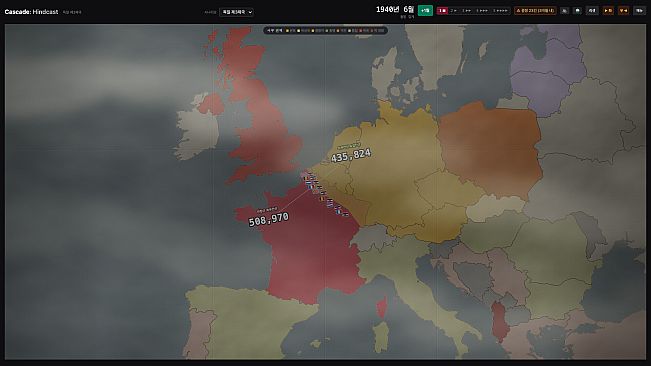The height and width of the screenshot is (366, 651).
Task: Click the 1940 June date display
Action: coord(395,10)
